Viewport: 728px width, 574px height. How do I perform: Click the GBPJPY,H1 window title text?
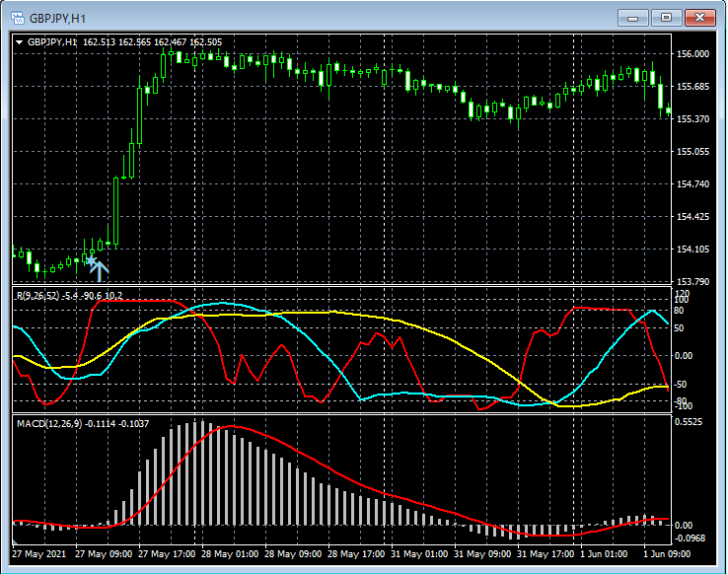57,18
